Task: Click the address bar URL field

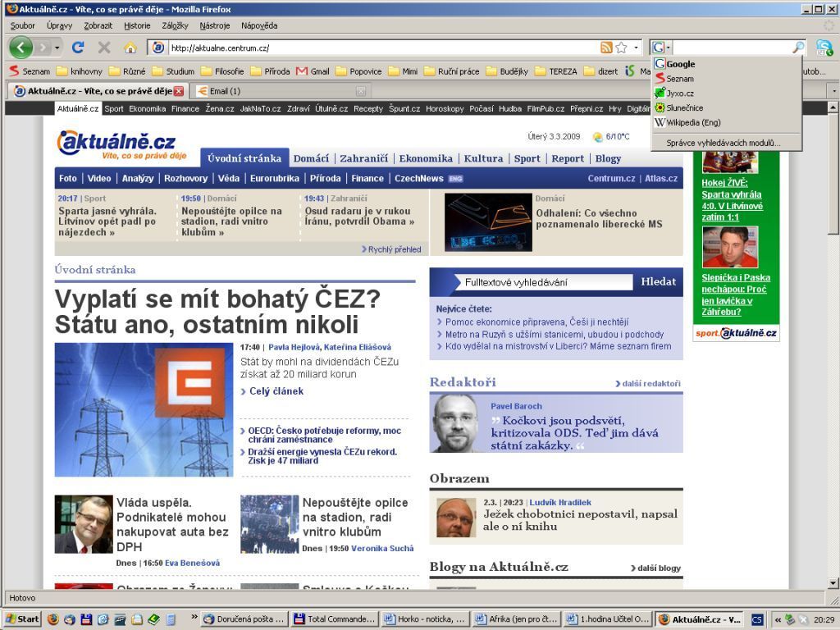Action: (383, 48)
